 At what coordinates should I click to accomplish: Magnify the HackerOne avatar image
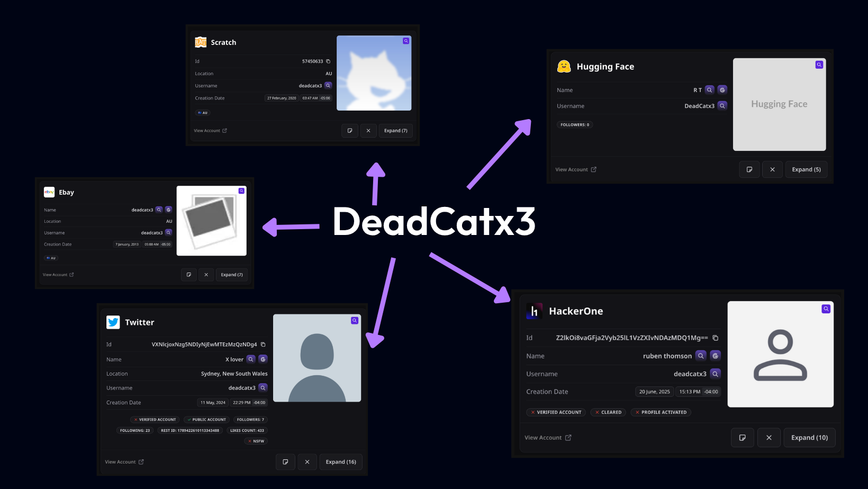coord(826,309)
